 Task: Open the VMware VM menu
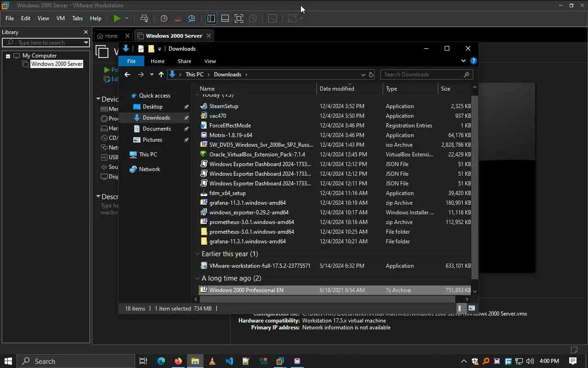point(61,18)
